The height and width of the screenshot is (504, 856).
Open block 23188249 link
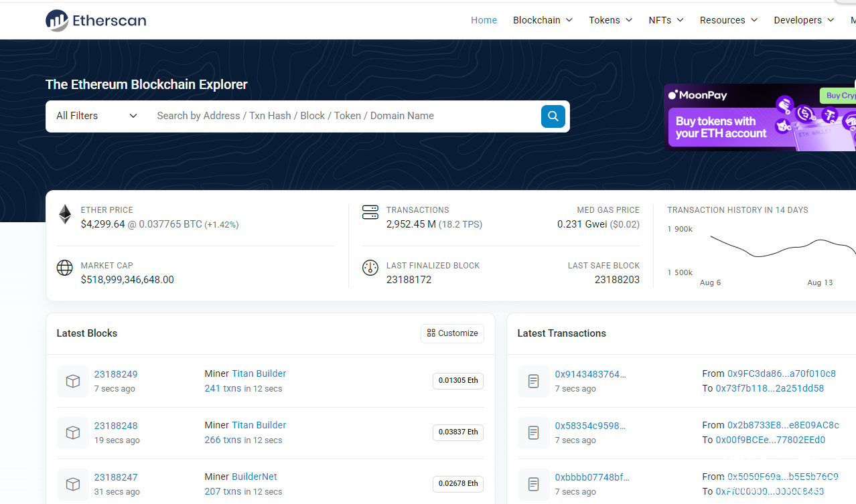(116, 374)
